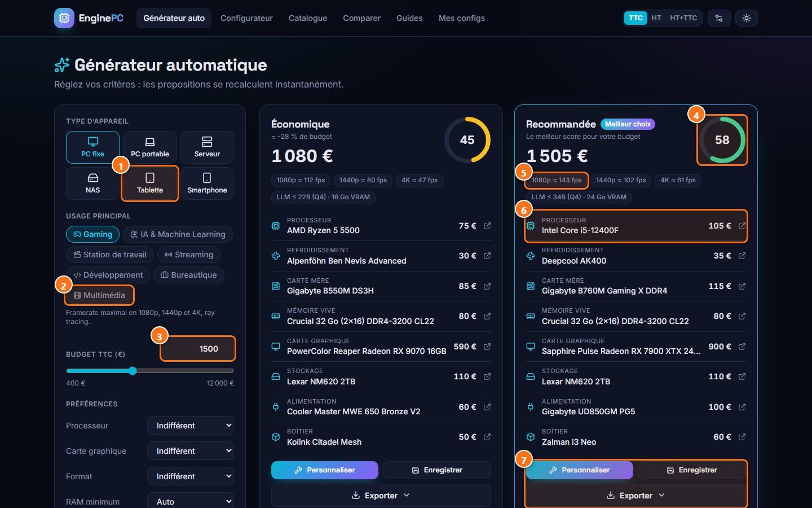Open external link for Cooler Master MWE 650
This screenshot has height=508, width=812.
tap(487, 407)
